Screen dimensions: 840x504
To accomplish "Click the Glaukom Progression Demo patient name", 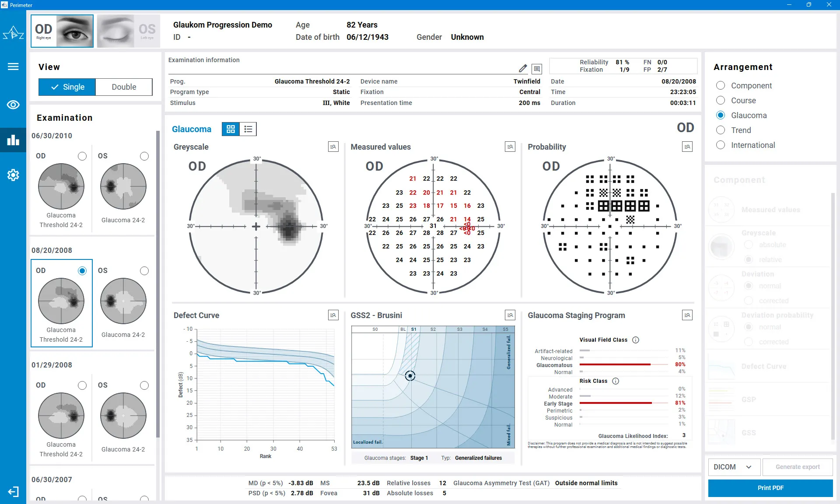I will click(222, 25).
